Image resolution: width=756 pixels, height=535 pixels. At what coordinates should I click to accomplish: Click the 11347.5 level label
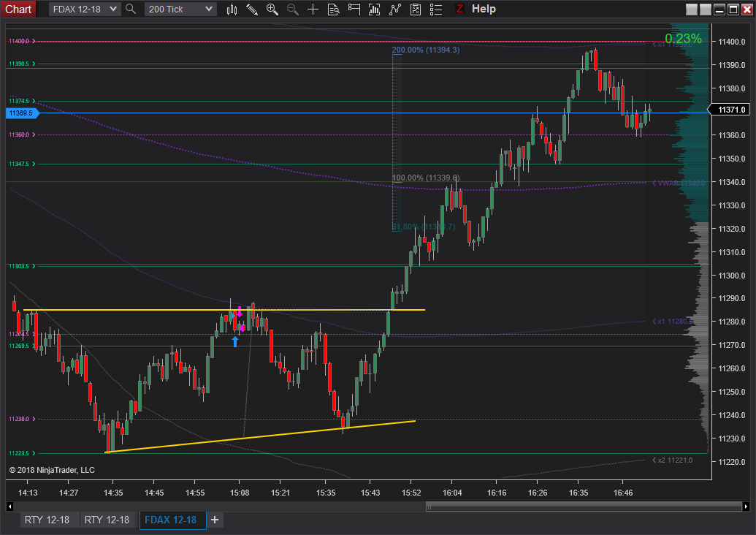22,164
